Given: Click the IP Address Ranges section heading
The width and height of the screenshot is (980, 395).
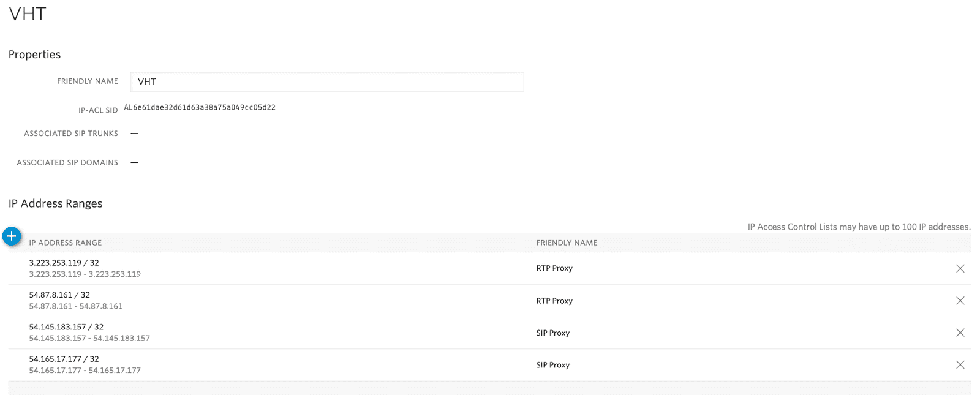Looking at the screenshot, I should click(56, 204).
